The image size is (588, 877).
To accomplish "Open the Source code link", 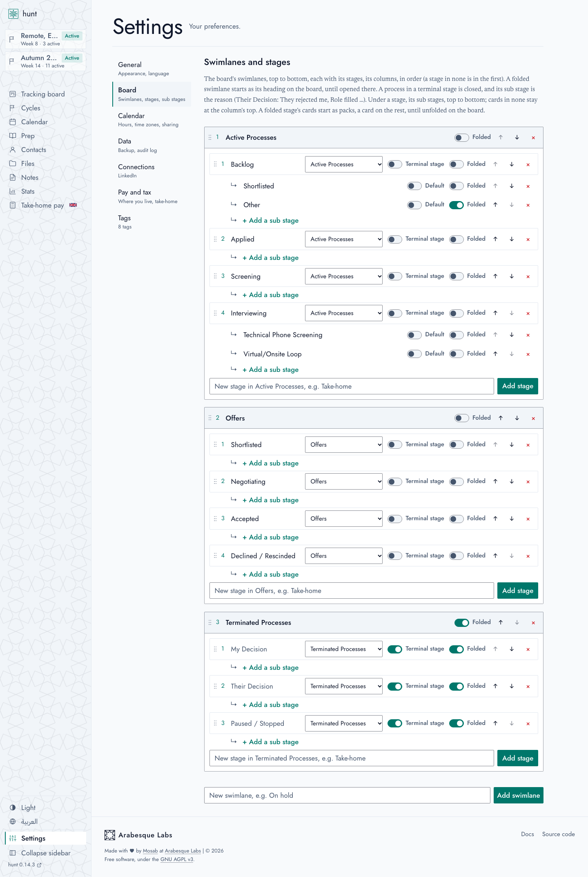I will click(x=558, y=834).
